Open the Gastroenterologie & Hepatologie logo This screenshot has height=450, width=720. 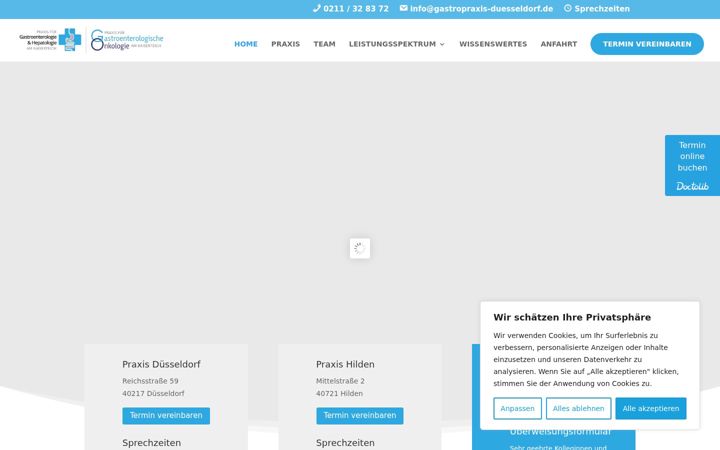[51, 40]
